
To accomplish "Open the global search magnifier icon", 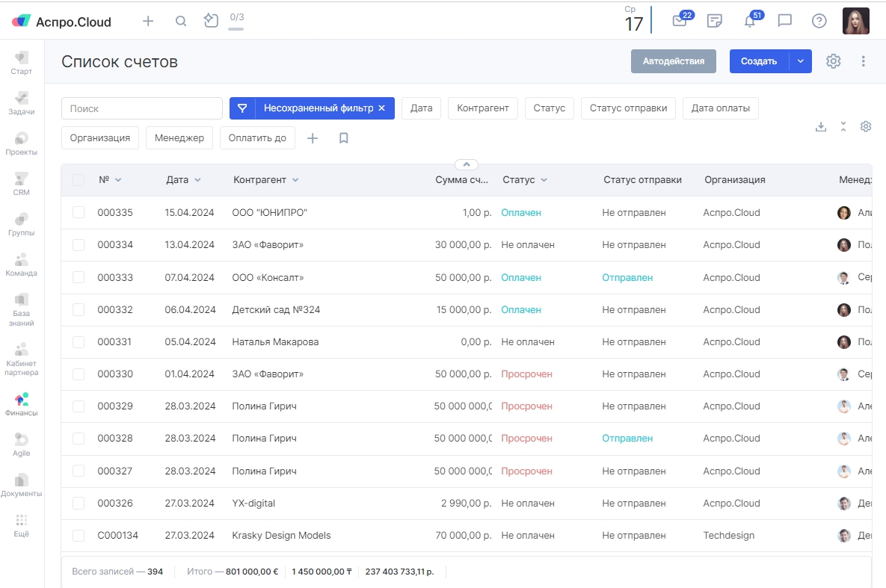I will [181, 22].
